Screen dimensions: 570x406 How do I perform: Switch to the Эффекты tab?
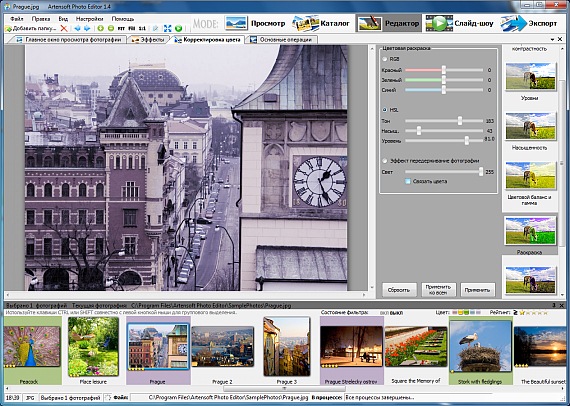click(148, 40)
